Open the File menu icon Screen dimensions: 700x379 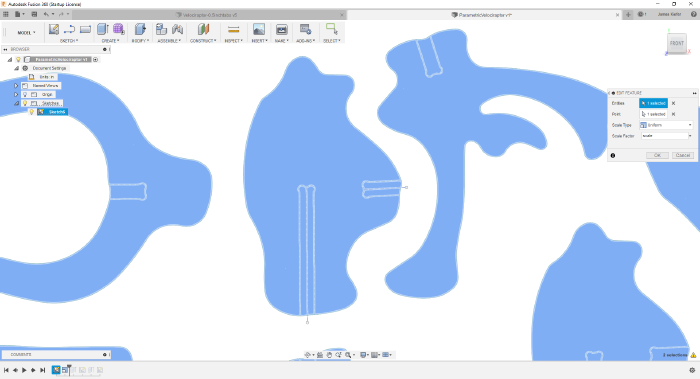click(18, 14)
